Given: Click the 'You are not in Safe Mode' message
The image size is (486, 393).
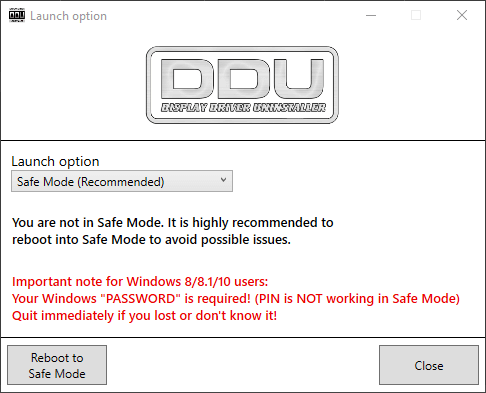Looking at the screenshot, I should click(173, 223).
